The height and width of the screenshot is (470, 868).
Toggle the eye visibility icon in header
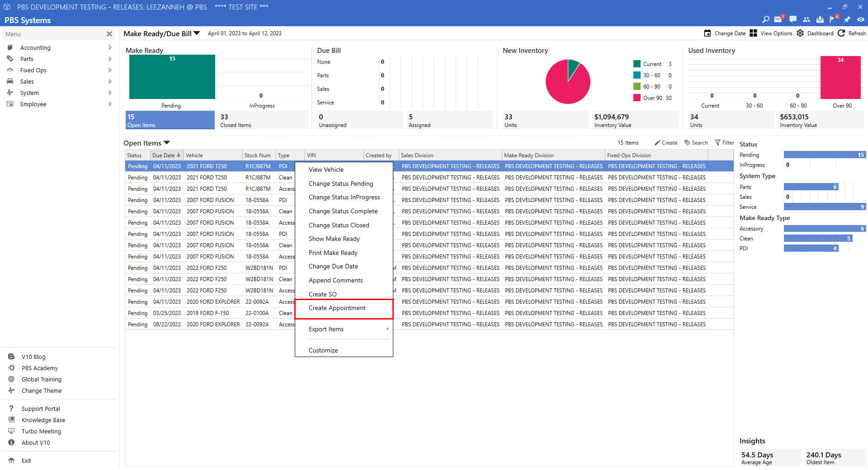click(861, 19)
